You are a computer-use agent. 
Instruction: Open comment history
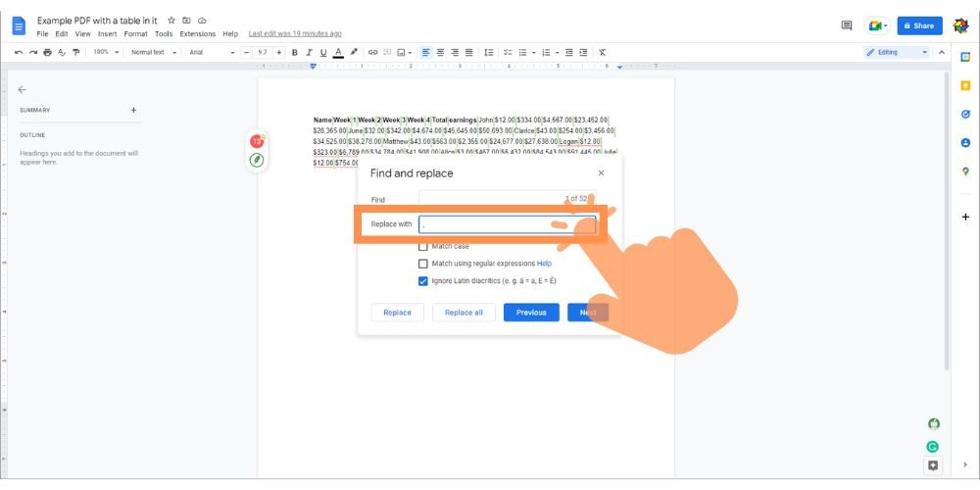coord(847,25)
